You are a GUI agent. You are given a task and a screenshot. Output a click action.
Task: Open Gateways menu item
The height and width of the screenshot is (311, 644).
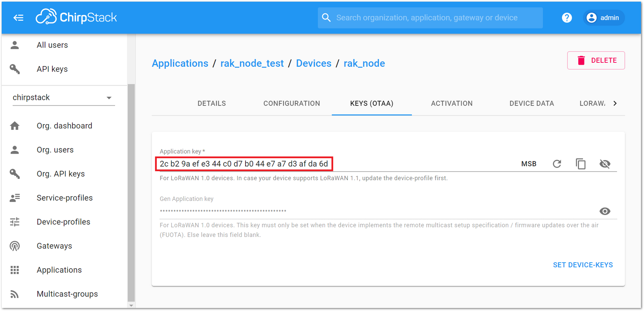(x=64, y=246)
